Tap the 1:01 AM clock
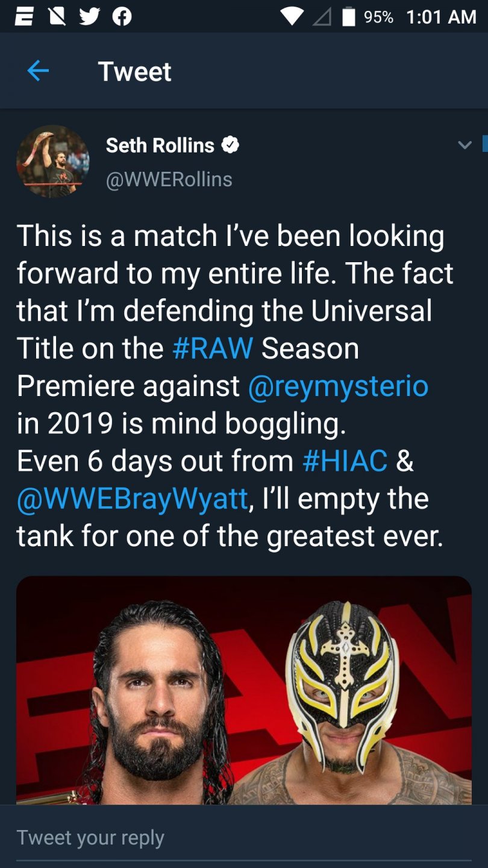The height and width of the screenshot is (868, 488). (x=441, y=16)
